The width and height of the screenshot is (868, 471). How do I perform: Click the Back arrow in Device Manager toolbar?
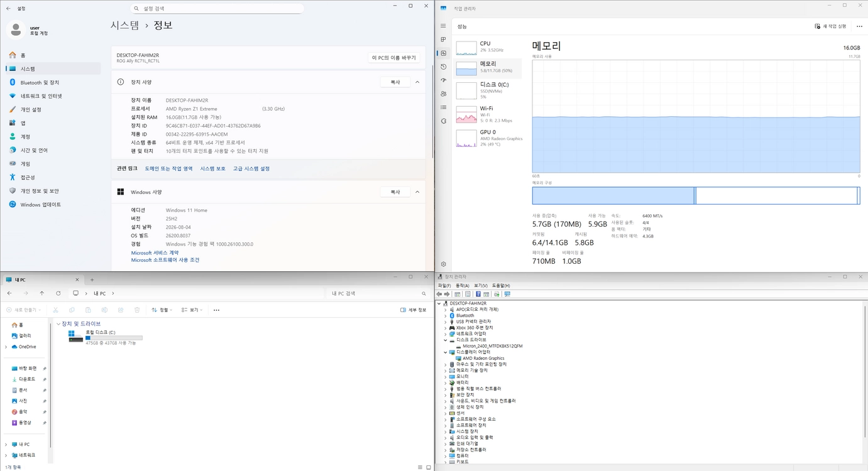[x=439, y=294]
